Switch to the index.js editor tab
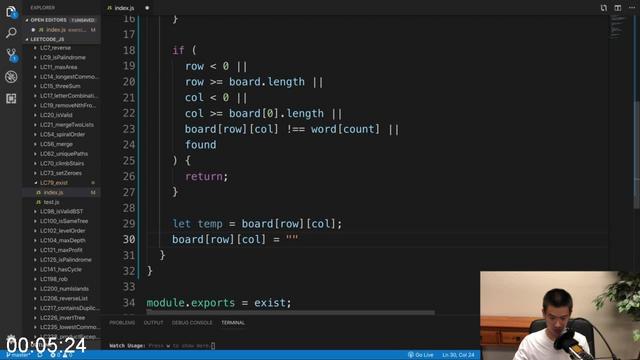 pos(124,8)
